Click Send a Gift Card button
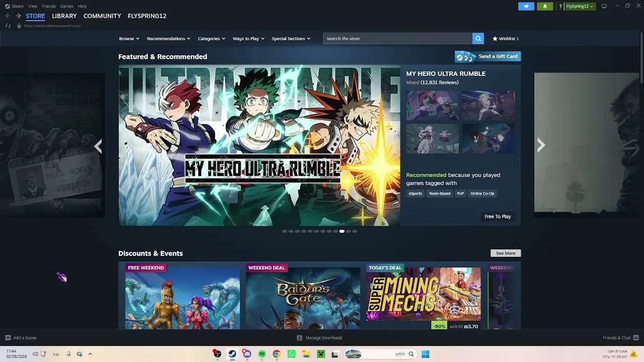Image resolution: width=644 pixels, height=362 pixels. coord(488,56)
